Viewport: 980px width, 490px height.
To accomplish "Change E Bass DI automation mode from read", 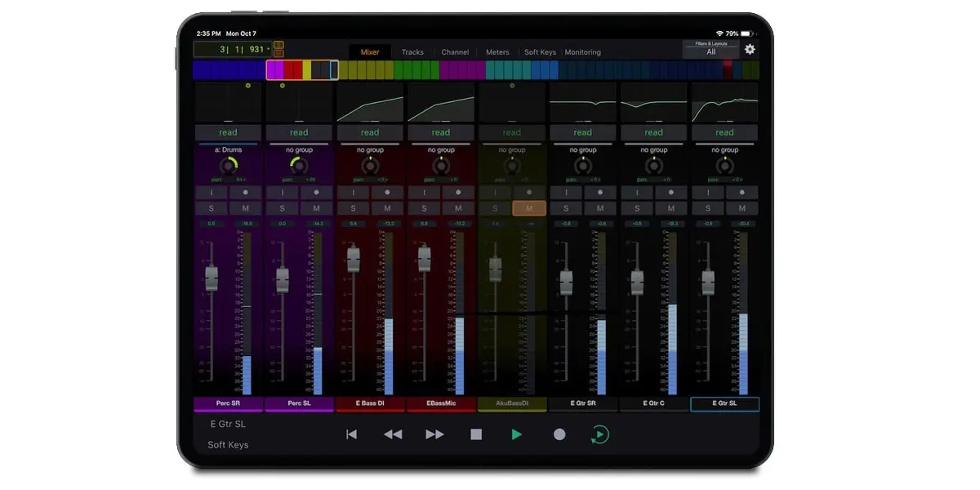I will [370, 132].
